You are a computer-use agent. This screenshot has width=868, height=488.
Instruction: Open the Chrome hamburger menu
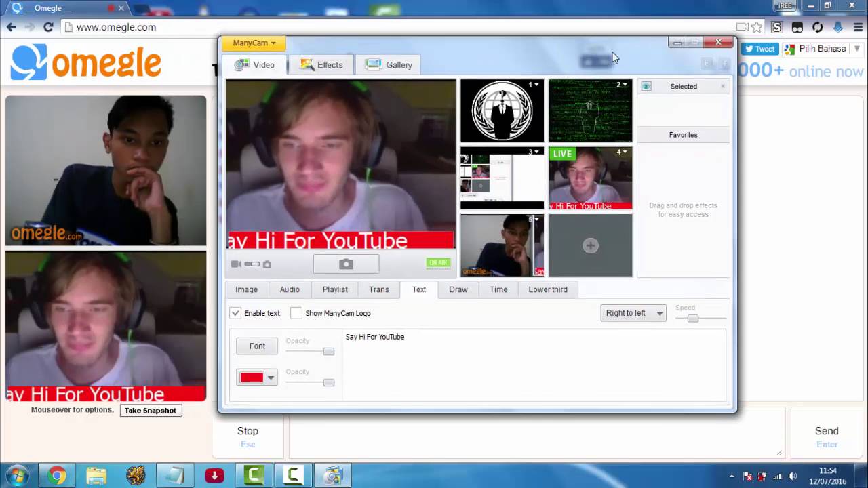[x=857, y=27]
